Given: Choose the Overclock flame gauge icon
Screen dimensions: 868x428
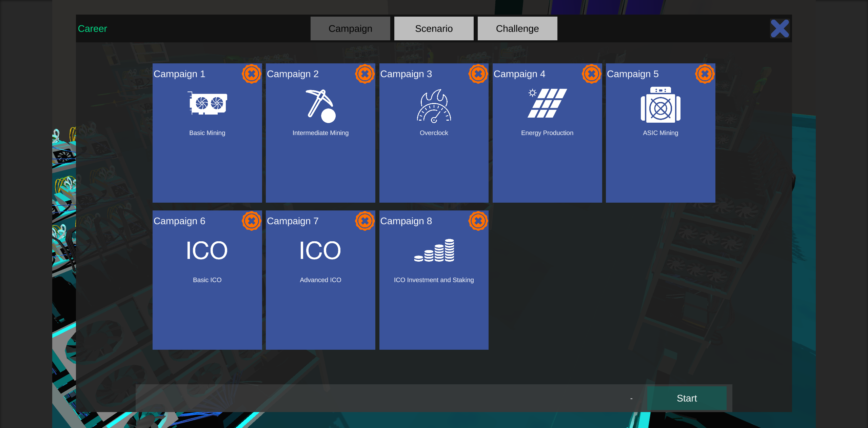Looking at the screenshot, I should pos(434,106).
